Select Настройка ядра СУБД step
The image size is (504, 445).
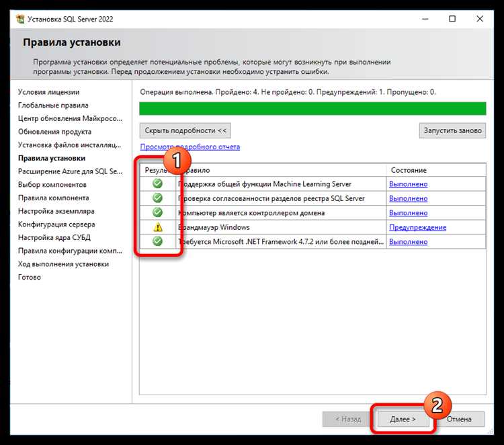click(54, 237)
